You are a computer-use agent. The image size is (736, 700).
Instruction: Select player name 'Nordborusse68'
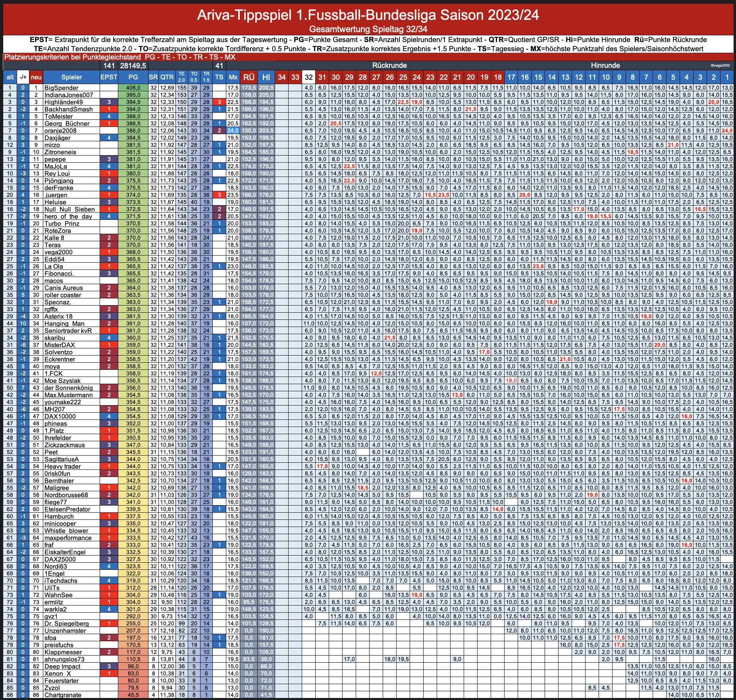(x=66, y=495)
